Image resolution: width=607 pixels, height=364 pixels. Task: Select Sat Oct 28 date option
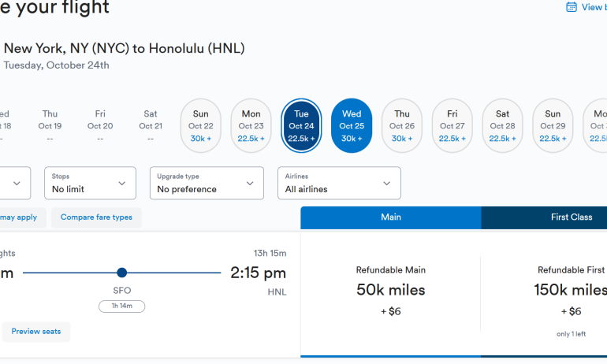pyautogui.click(x=503, y=125)
